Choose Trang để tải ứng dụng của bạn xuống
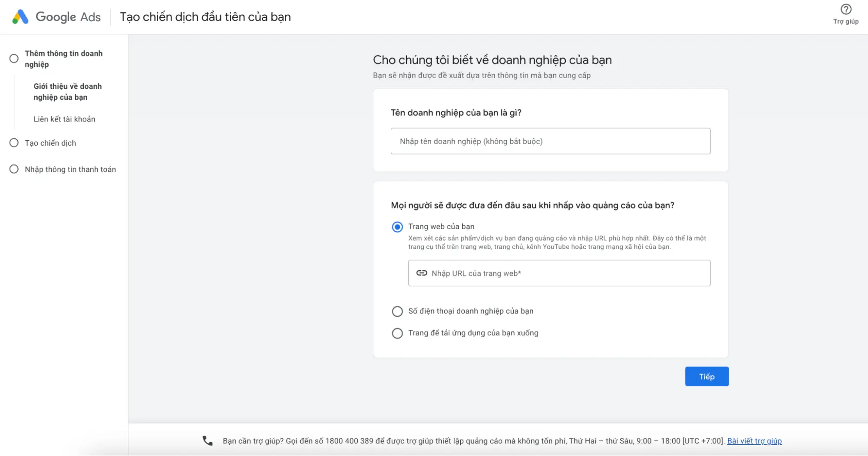Viewport: 868px width, 456px height. coord(397,333)
